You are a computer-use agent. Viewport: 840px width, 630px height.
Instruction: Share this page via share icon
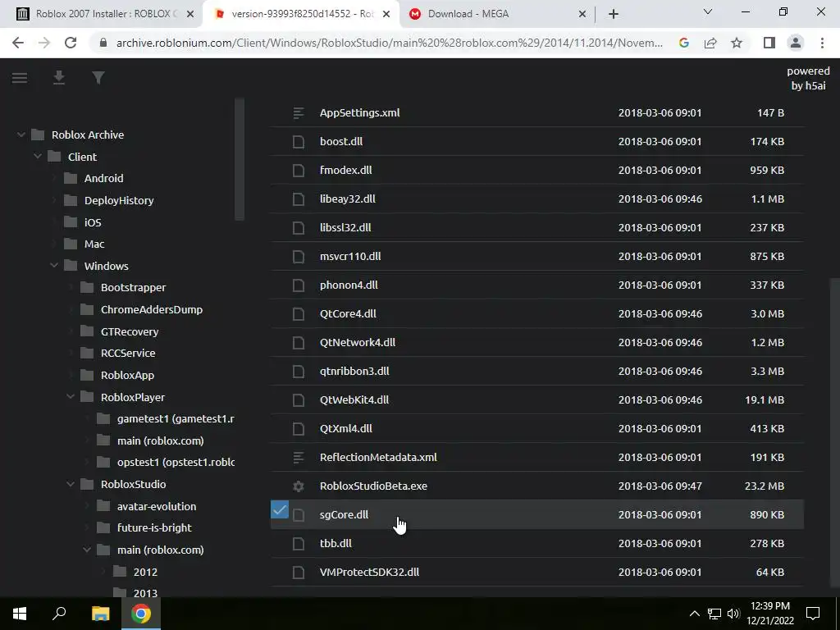pos(710,43)
